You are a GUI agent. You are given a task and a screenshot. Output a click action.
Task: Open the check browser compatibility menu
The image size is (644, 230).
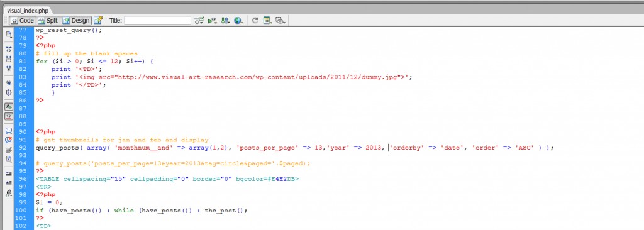point(199,20)
